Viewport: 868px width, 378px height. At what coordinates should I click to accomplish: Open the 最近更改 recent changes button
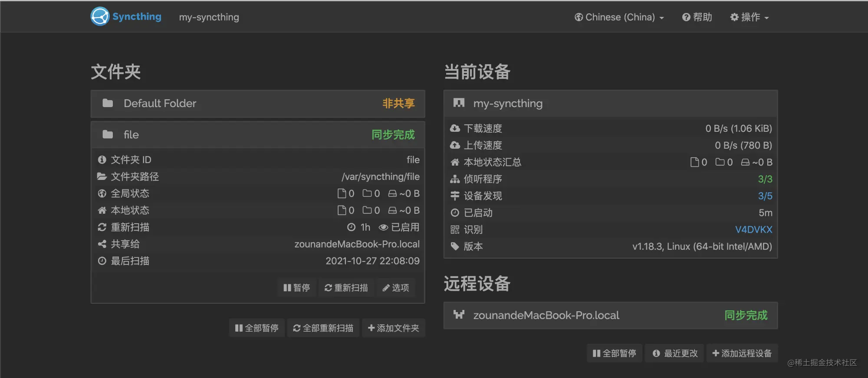point(675,353)
